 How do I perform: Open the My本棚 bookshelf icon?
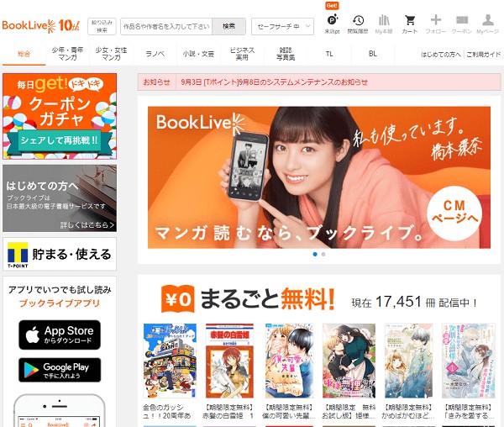point(384,23)
